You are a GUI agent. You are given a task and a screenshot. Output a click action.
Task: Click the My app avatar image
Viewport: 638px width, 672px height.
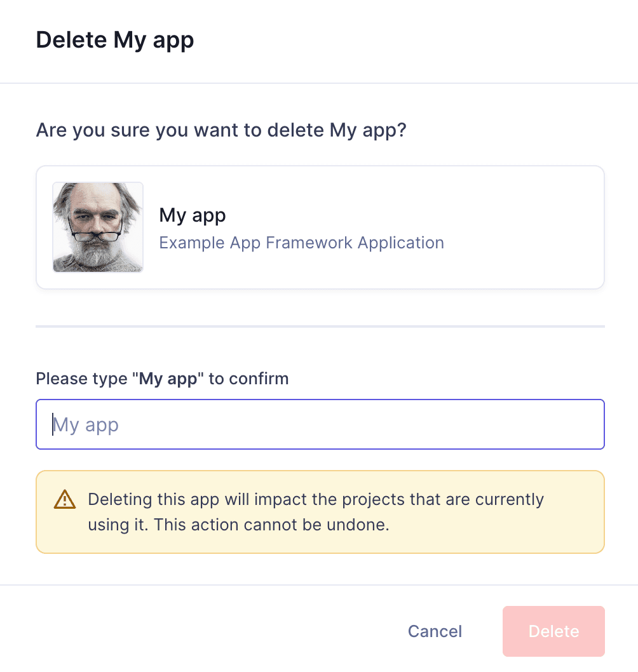pos(98,227)
